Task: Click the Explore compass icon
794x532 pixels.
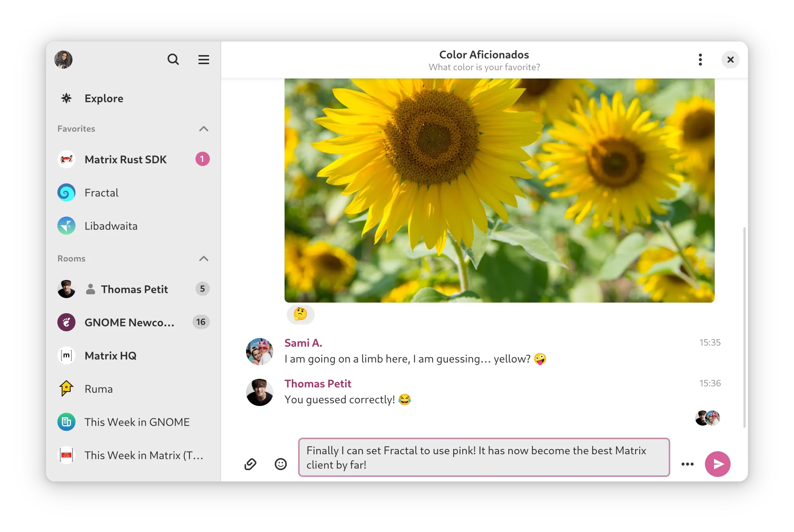Action: pyautogui.click(x=66, y=98)
